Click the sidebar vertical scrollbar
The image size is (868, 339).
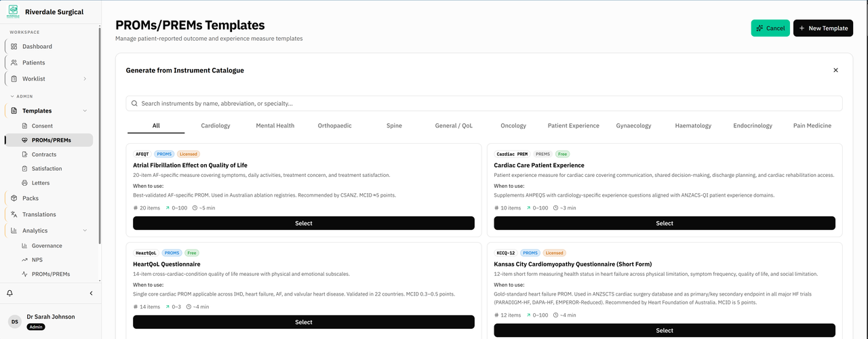100,136
